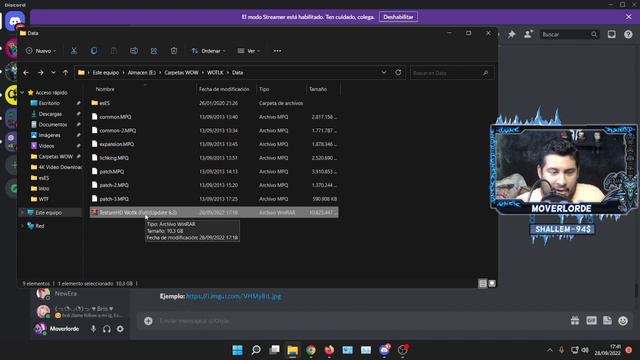
Task: Open the Nuevo dropdown
Action: point(41,51)
